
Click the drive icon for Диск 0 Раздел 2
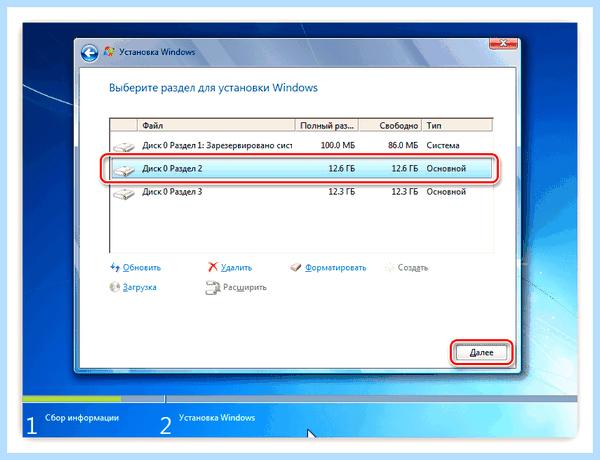click(x=124, y=170)
